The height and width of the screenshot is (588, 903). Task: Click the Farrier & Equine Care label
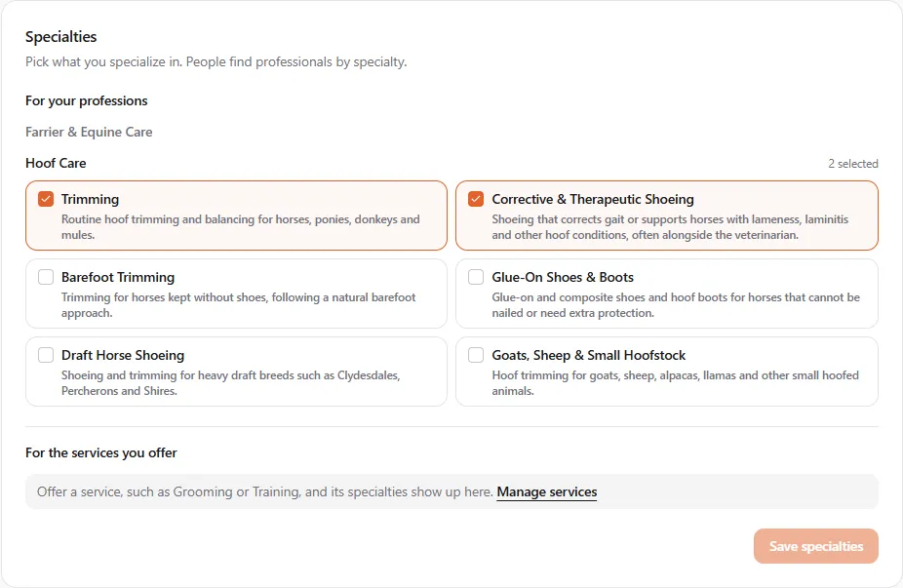pyautogui.click(x=89, y=132)
